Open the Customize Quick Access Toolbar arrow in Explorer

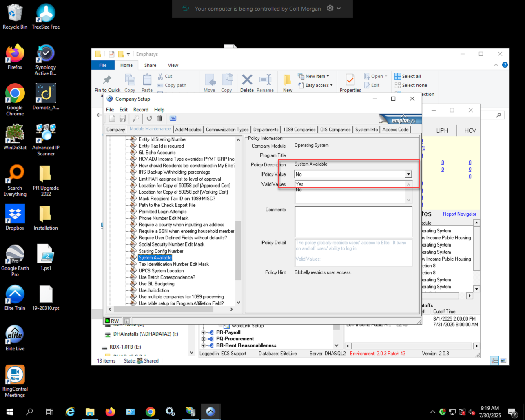[128, 54]
